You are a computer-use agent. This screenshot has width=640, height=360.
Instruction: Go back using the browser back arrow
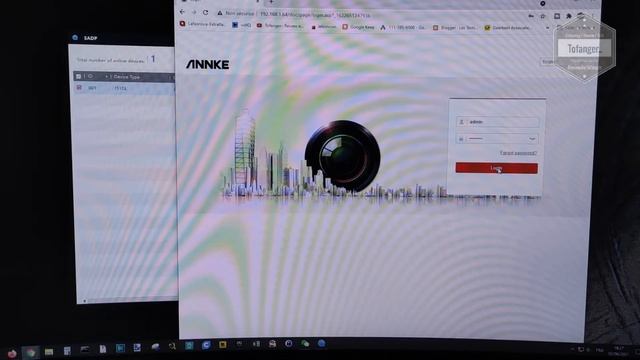(182, 13)
